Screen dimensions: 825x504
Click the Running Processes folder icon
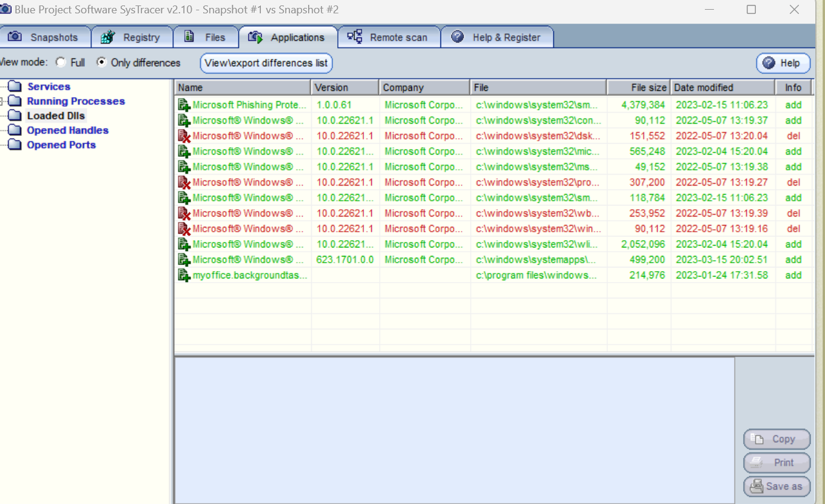coord(15,101)
